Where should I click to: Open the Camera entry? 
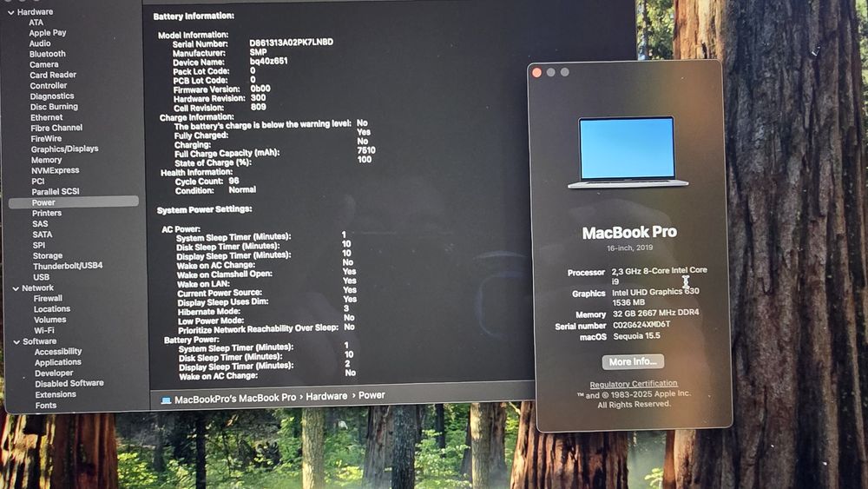[44, 65]
